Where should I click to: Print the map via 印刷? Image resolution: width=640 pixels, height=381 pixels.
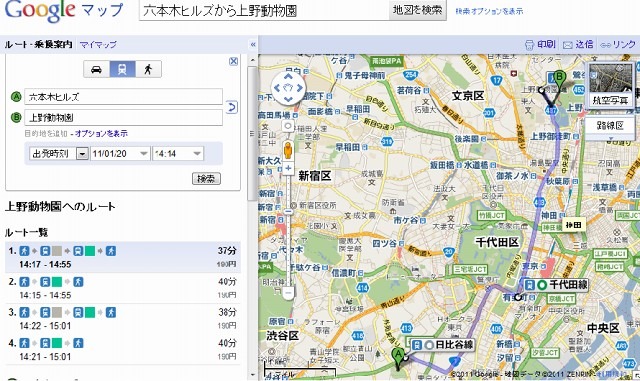pyautogui.click(x=540, y=44)
